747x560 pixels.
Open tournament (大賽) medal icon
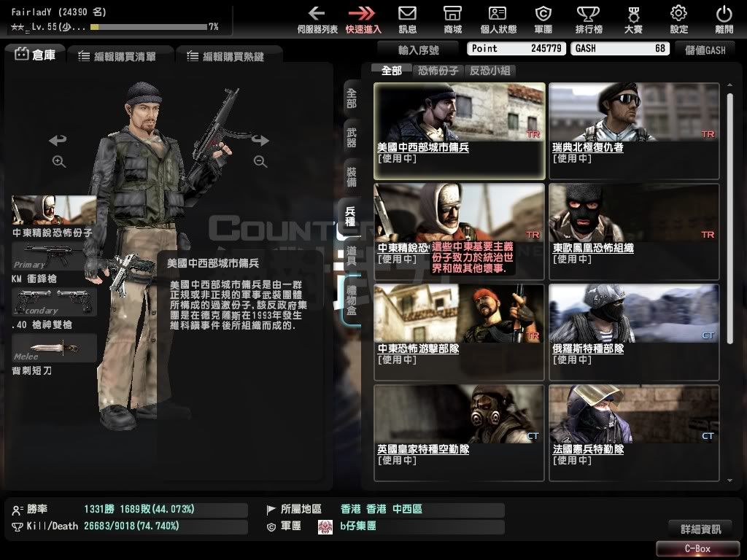[633, 15]
